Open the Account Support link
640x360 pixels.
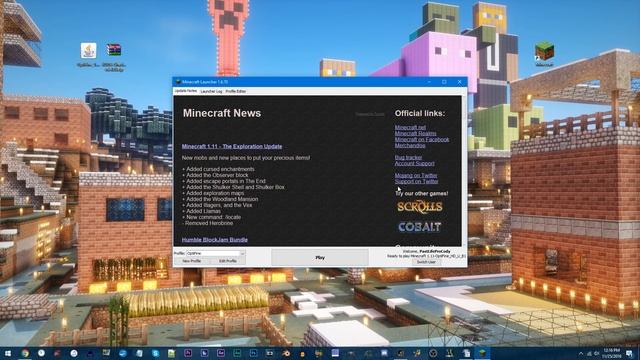tap(414, 163)
